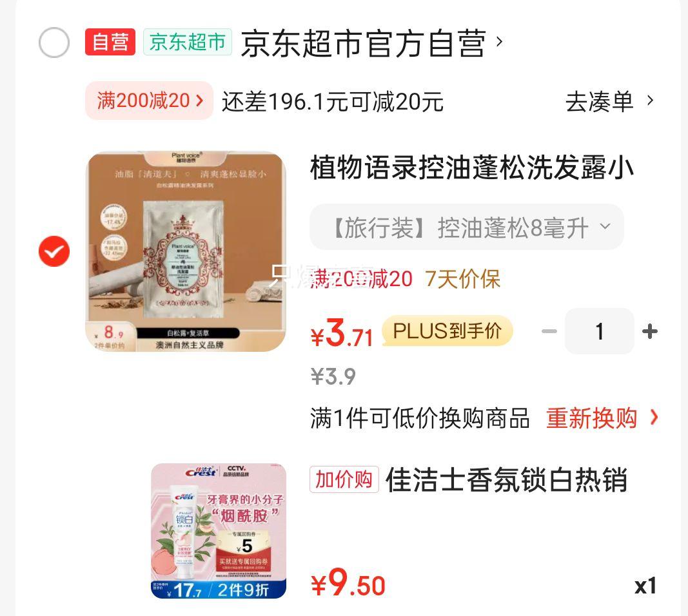Uncheck the red shampoo item checkbox
Viewport: 688px width, 616px height.
(x=54, y=251)
